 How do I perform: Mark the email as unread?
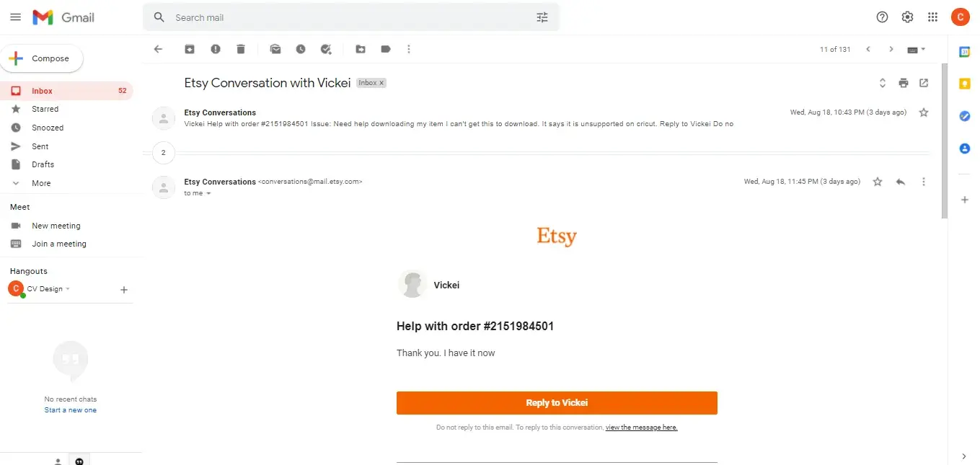tap(275, 49)
